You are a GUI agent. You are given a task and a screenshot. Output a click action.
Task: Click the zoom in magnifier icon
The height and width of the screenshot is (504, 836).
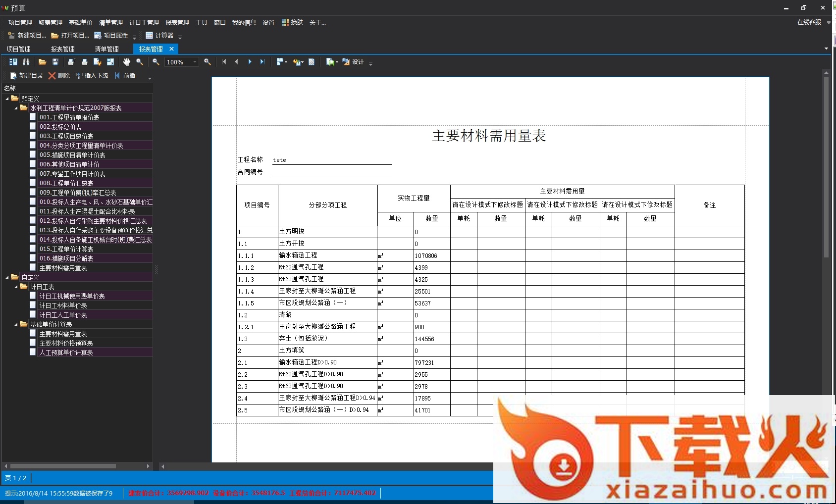click(208, 62)
